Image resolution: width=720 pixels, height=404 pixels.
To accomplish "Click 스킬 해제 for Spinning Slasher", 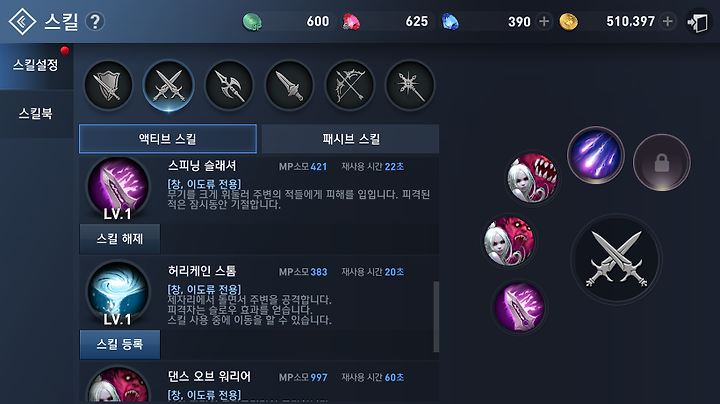I will [x=120, y=239].
